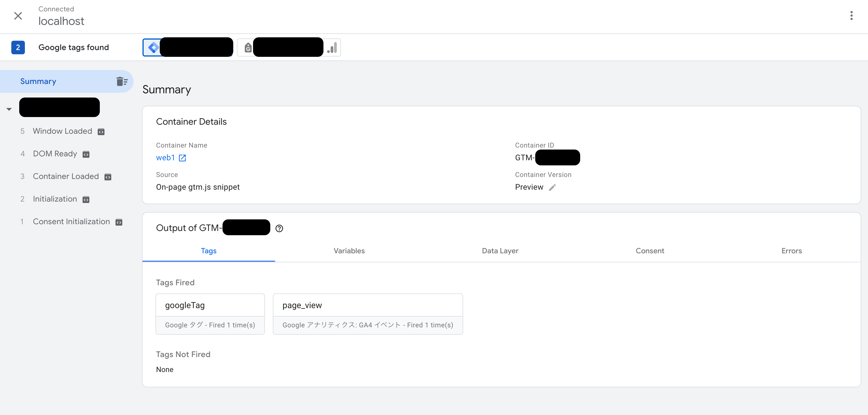Open the Data Layer tab
The height and width of the screenshot is (415, 868).
tap(500, 251)
